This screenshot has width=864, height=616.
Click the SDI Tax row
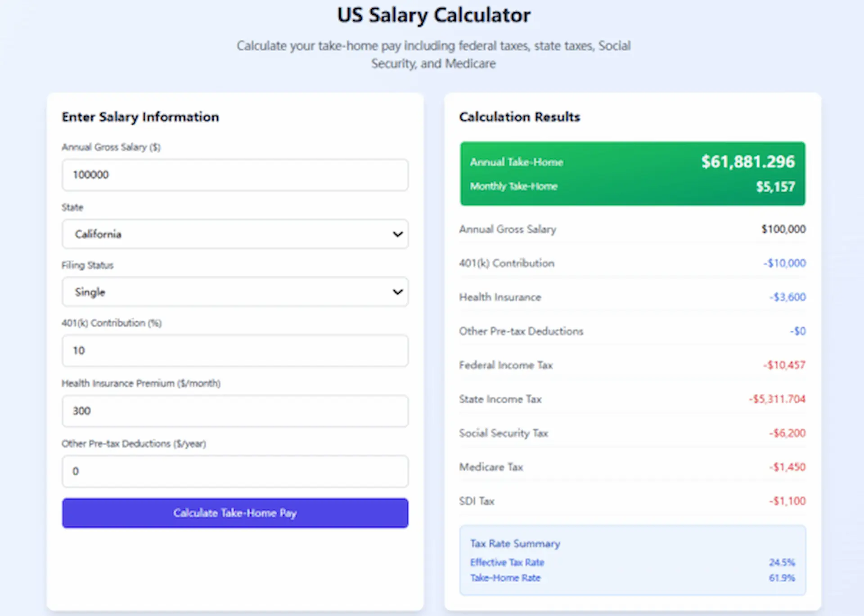(632, 501)
